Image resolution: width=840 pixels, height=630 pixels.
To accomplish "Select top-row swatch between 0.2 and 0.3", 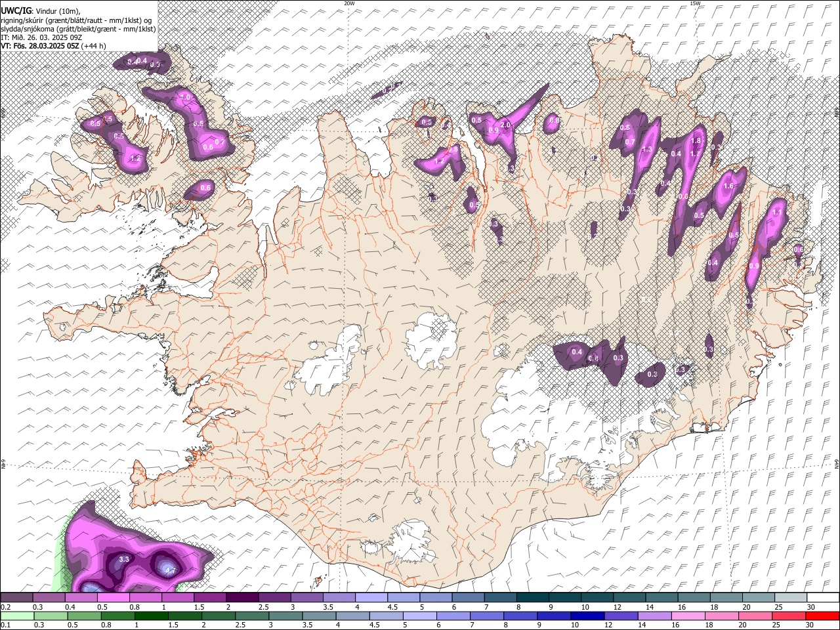I will pyautogui.click(x=17, y=597).
